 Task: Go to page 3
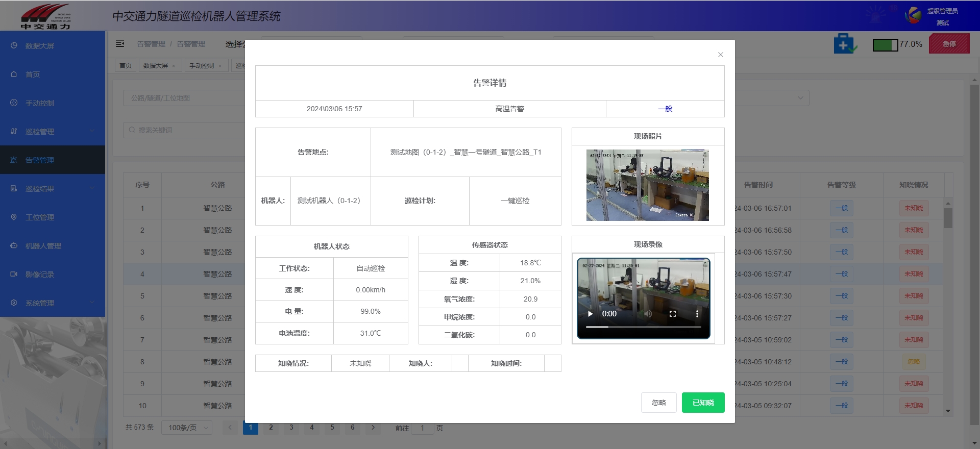click(x=291, y=428)
